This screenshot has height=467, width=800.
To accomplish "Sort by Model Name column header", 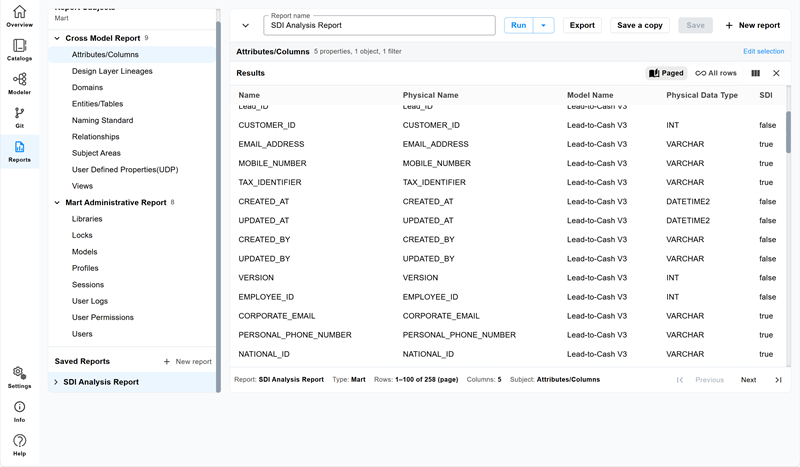I will 590,95.
